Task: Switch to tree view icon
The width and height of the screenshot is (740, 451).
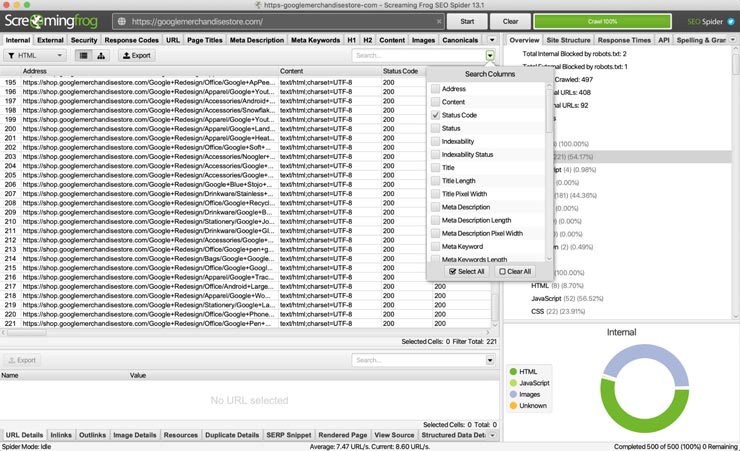Action: click(101, 56)
